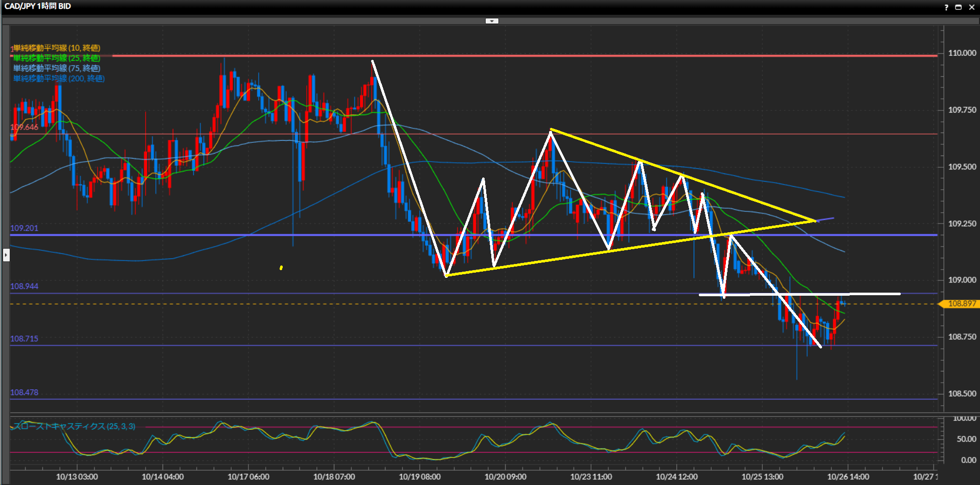Click the CAD/JPY 1時間 BID title
Screen dimensions: 980x485
click(38, 6)
